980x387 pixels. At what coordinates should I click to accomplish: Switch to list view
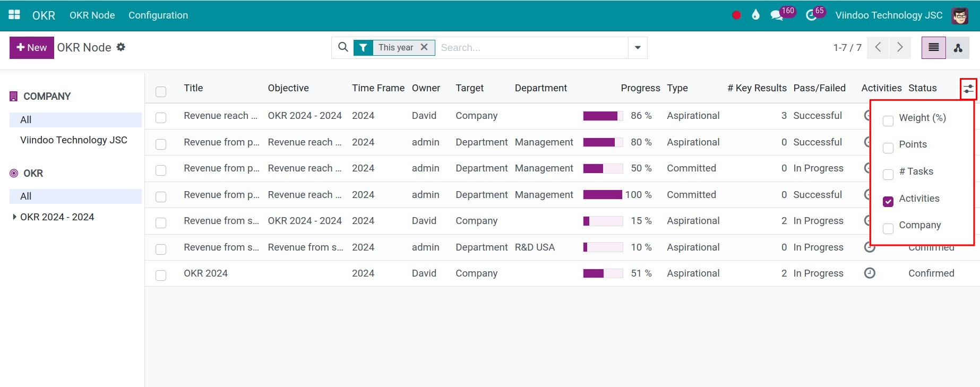coord(934,48)
